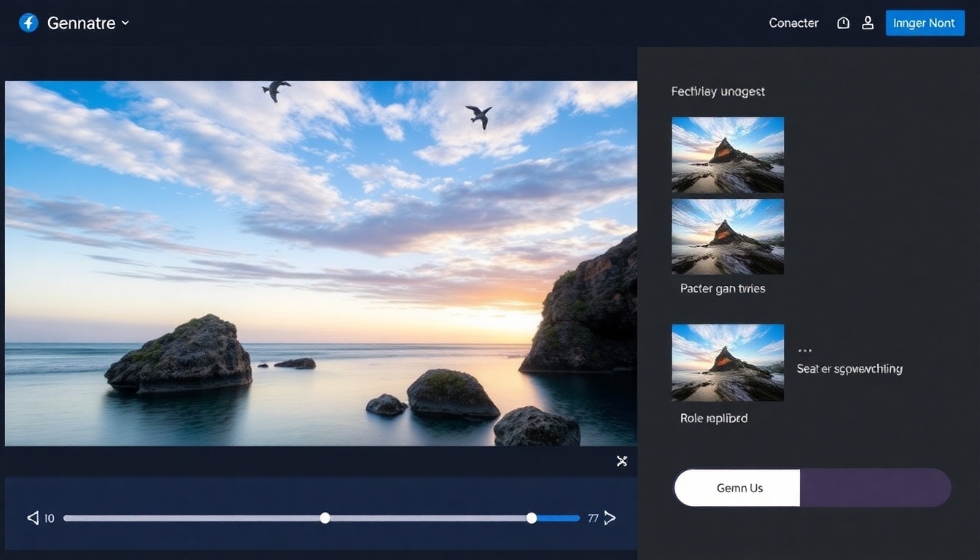Click the white Gemn Us button
Image resolution: width=980 pixels, height=560 pixels.
coord(737,488)
